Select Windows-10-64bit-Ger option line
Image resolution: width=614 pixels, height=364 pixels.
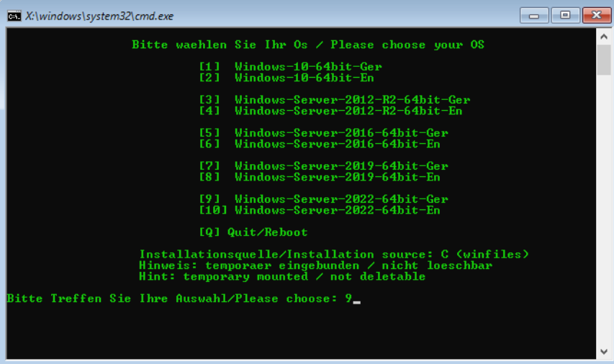(x=291, y=66)
